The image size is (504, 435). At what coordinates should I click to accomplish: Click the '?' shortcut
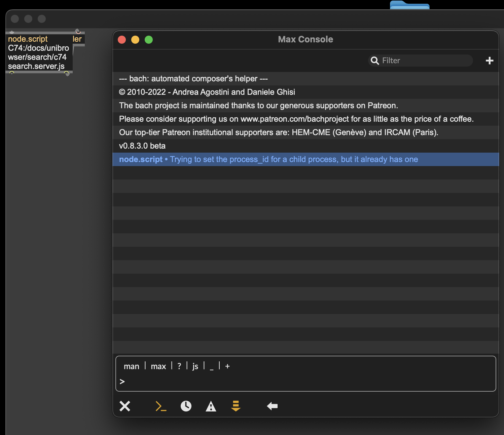pyautogui.click(x=179, y=366)
